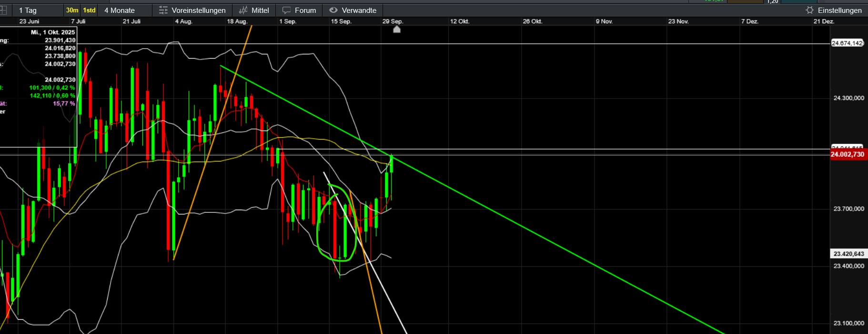868x334 pixels.
Task: Open the Mittel chart style option
Action: [x=254, y=10]
